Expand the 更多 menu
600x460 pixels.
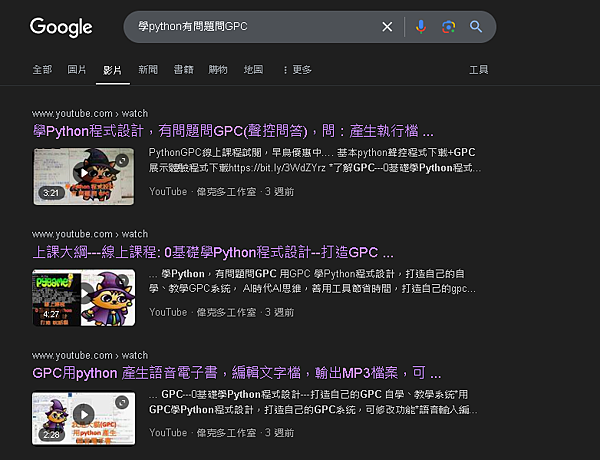click(297, 70)
